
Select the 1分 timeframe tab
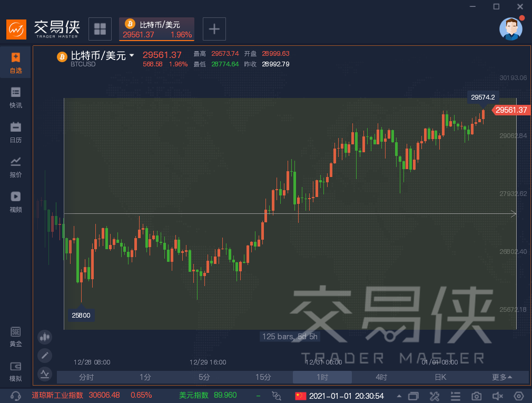click(145, 377)
